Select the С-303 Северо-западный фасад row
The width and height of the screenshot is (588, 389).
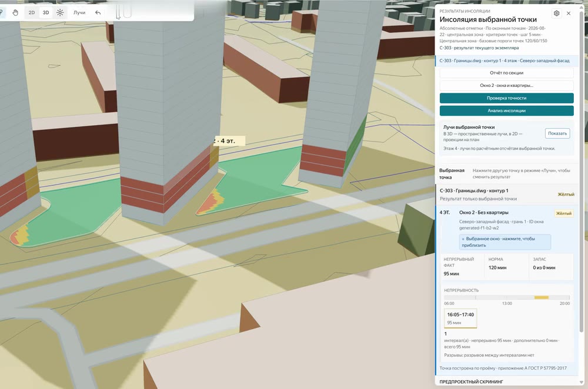tap(507, 61)
